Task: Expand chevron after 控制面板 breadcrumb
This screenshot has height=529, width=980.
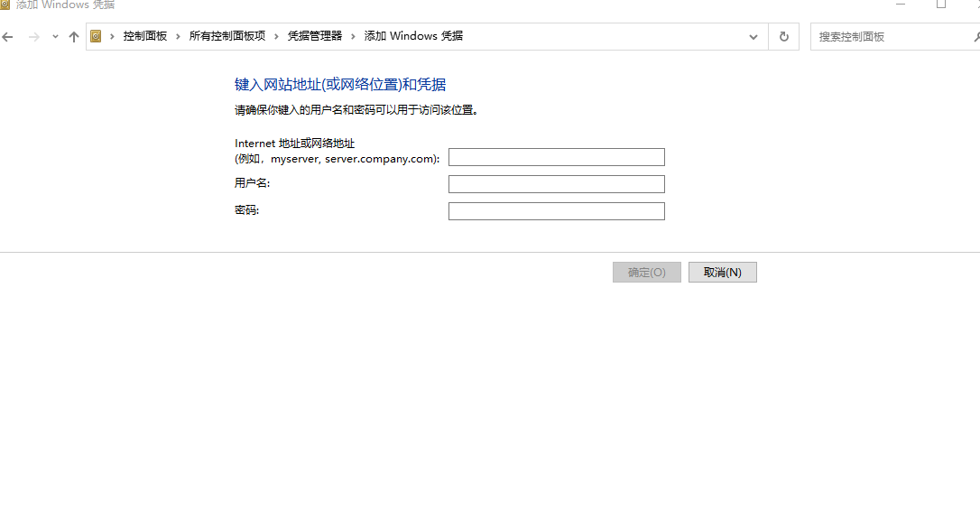Action: (178, 36)
